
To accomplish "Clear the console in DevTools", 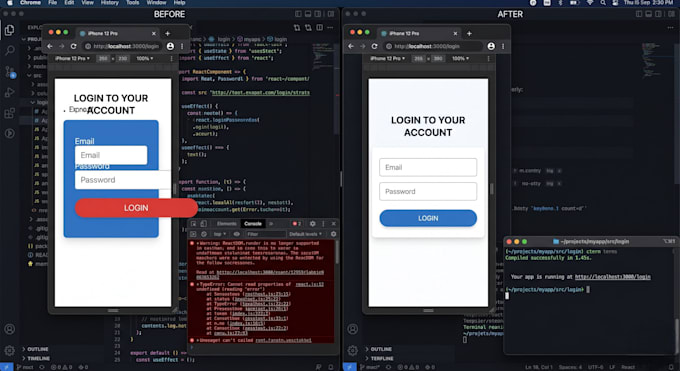I will [203, 234].
